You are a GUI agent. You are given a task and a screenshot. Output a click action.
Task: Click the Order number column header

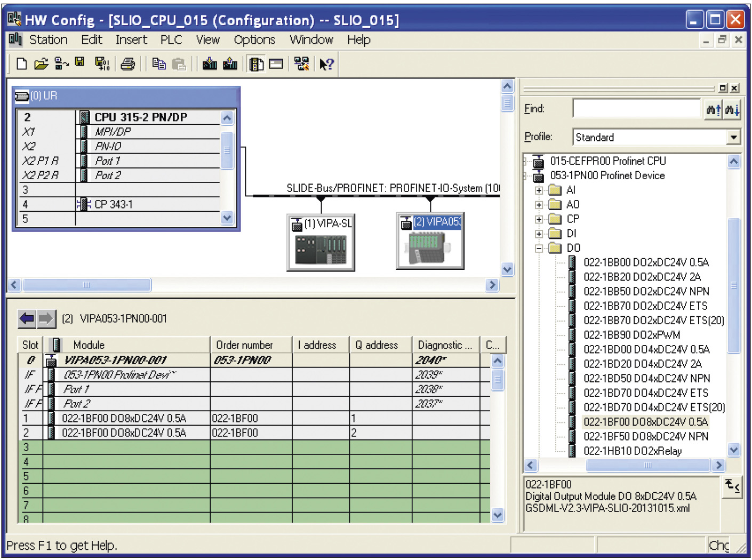click(251, 345)
